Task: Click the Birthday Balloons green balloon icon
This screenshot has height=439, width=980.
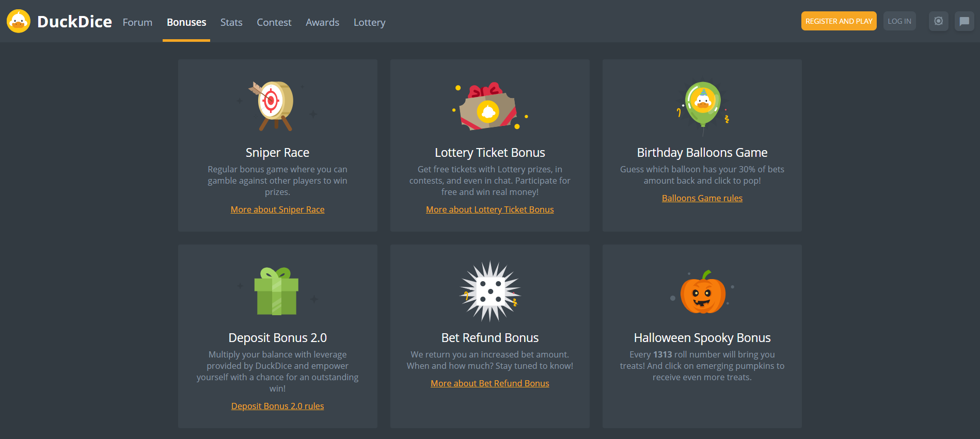Action: [702, 107]
